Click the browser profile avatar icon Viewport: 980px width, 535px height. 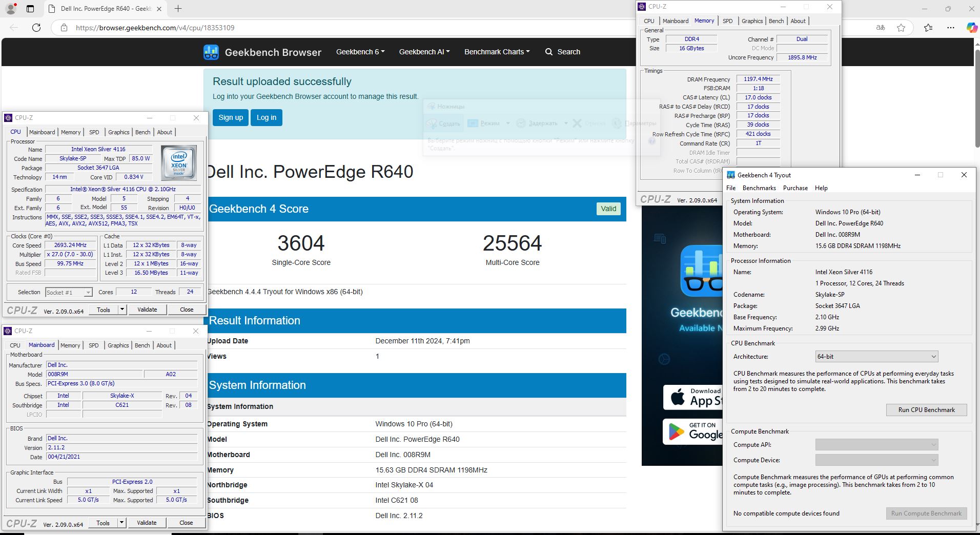(10, 9)
